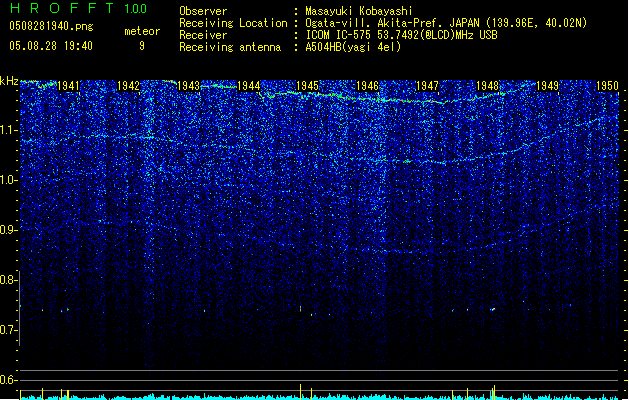This screenshot has width=629, height=400.
Task: Click the 1949 time marker
Action: click(x=548, y=86)
